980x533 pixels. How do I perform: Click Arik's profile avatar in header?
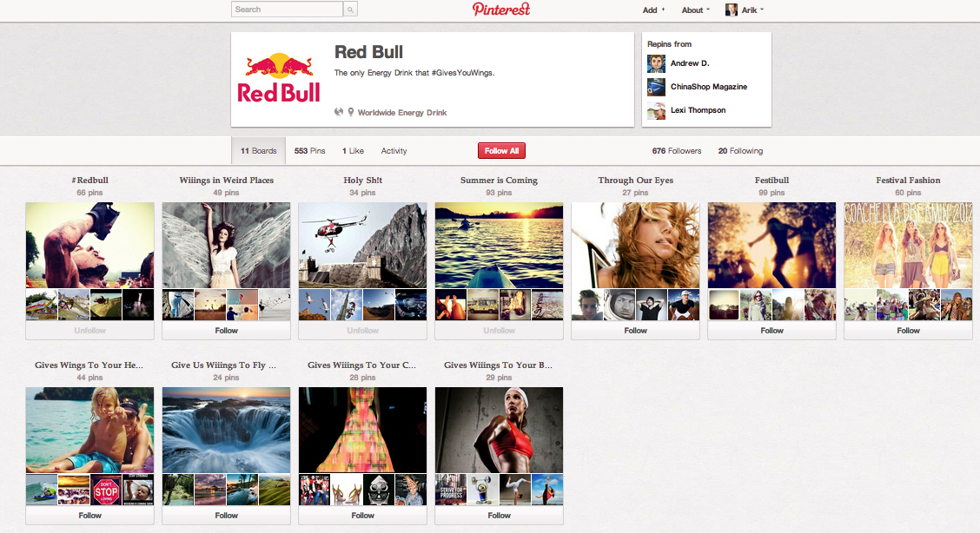[x=731, y=10]
